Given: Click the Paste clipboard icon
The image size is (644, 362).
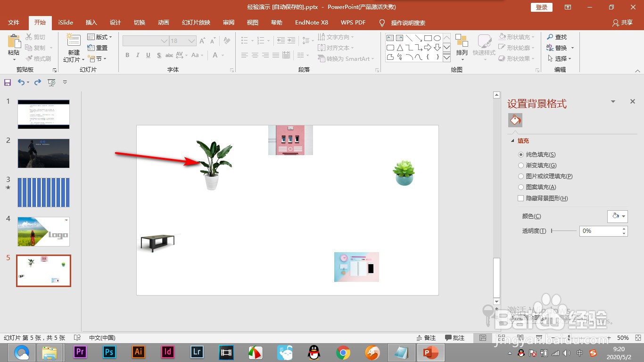Looking at the screenshot, I should 14,41.
